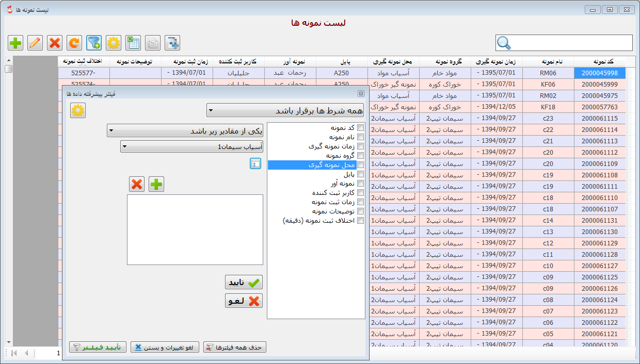Sort by نام نمونه column header
640x364 pixels.
pyautogui.click(x=548, y=62)
